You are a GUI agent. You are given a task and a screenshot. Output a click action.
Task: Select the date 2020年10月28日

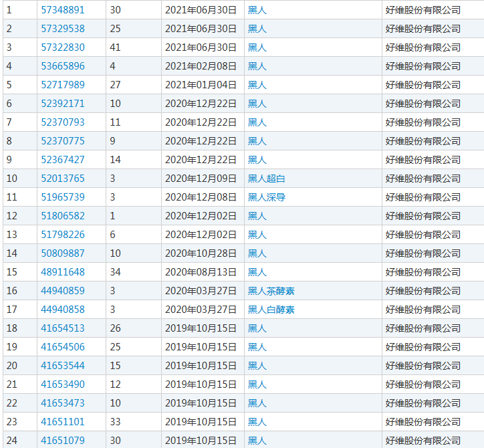coord(201,253)
